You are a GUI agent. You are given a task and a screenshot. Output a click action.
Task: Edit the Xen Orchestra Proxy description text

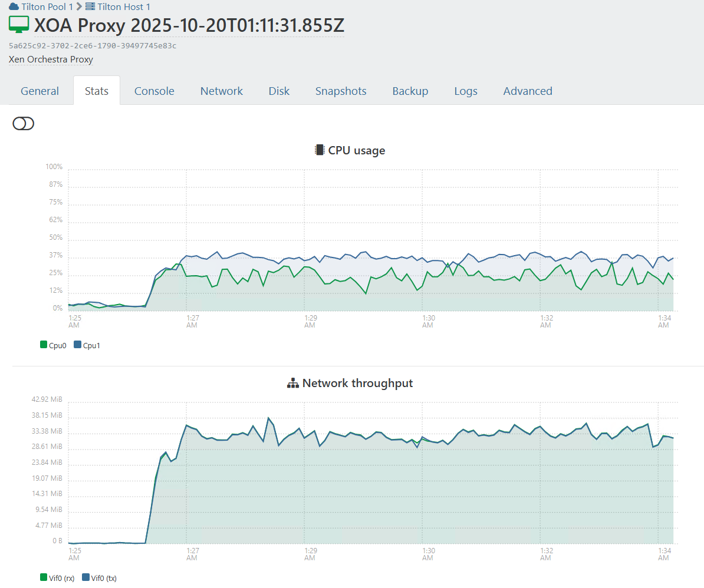pos(51,60)
